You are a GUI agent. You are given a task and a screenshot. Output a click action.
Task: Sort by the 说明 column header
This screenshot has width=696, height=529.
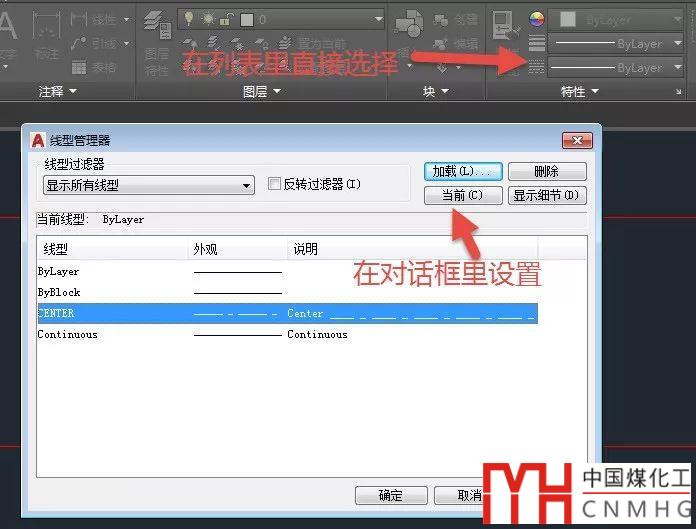tap(412, 249)
